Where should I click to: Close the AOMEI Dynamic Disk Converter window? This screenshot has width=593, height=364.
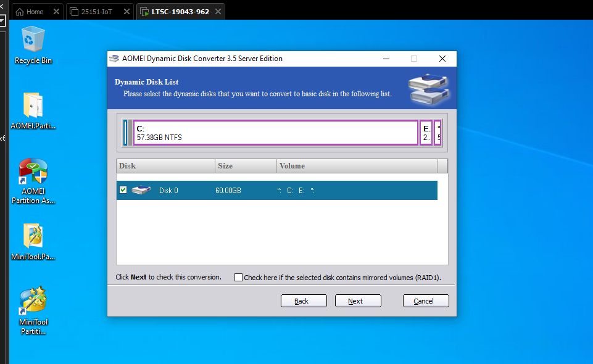click(x=442, y=59)
